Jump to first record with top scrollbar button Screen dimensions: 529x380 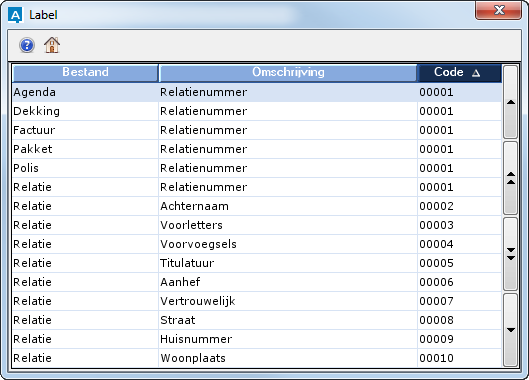click(x=511, y=102)
